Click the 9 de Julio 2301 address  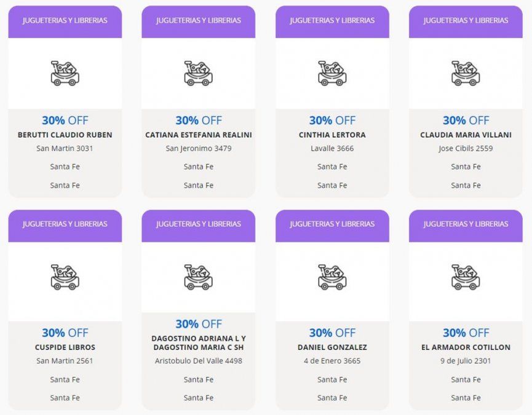466,361
